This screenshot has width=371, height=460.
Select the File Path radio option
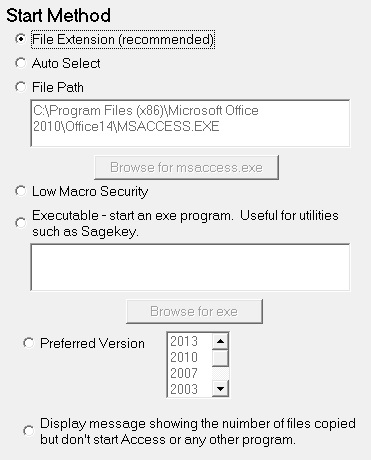[x=20, y=87]
